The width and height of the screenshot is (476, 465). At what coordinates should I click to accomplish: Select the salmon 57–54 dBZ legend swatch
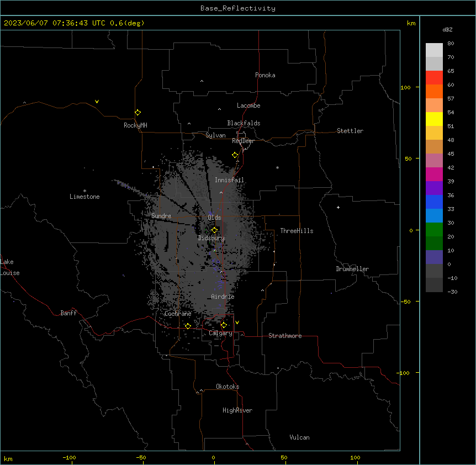point(434,105)
